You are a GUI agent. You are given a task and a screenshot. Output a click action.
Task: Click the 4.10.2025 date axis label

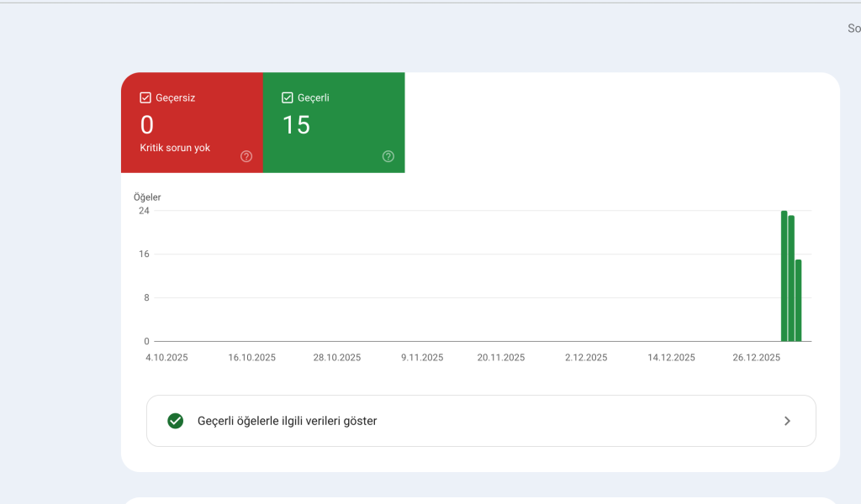click(166, 357)
